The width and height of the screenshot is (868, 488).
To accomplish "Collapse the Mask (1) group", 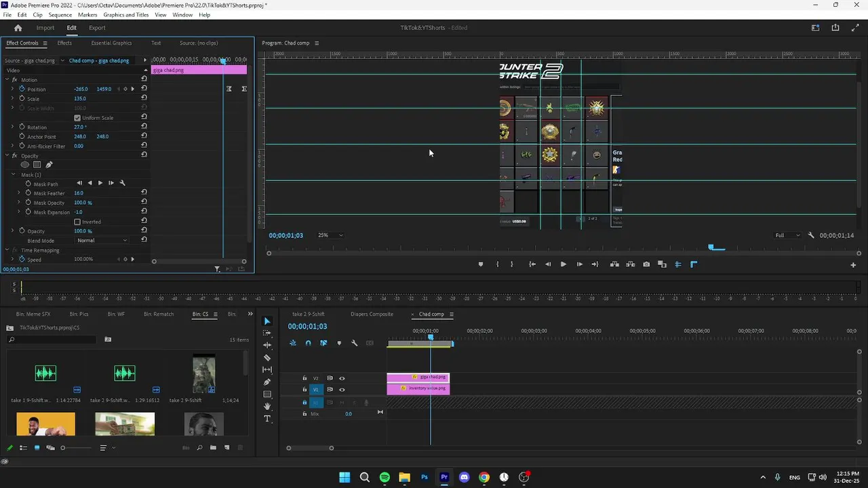I will [13, 175].
